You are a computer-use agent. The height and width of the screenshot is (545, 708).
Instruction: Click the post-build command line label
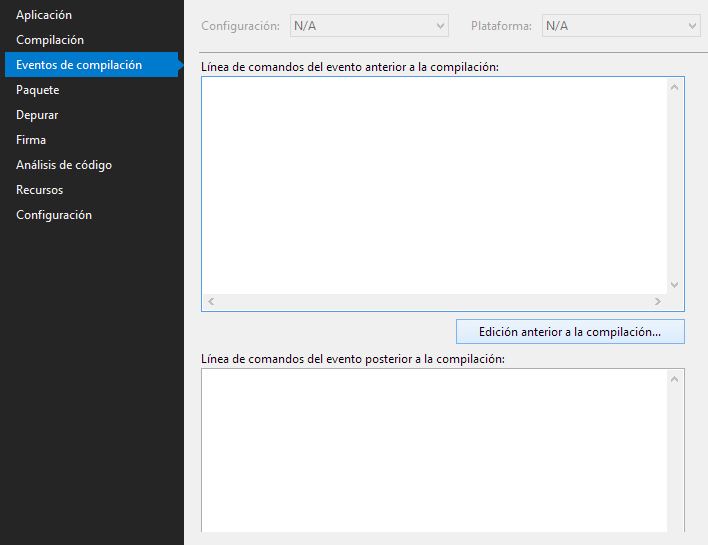click(x=353, y=359)
